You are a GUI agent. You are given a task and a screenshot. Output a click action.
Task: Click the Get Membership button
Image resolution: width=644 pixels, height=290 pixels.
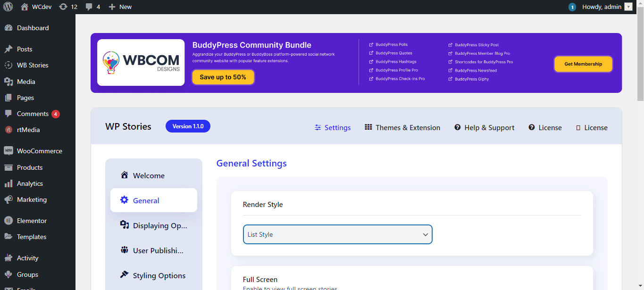click(583, 64)
